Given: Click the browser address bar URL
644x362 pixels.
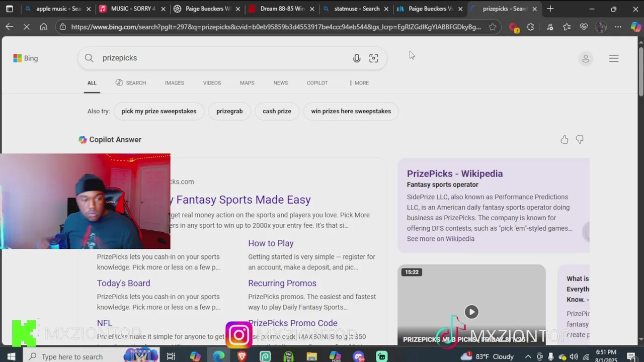Looking at the screenshot, I should click(x=276, y=27).
